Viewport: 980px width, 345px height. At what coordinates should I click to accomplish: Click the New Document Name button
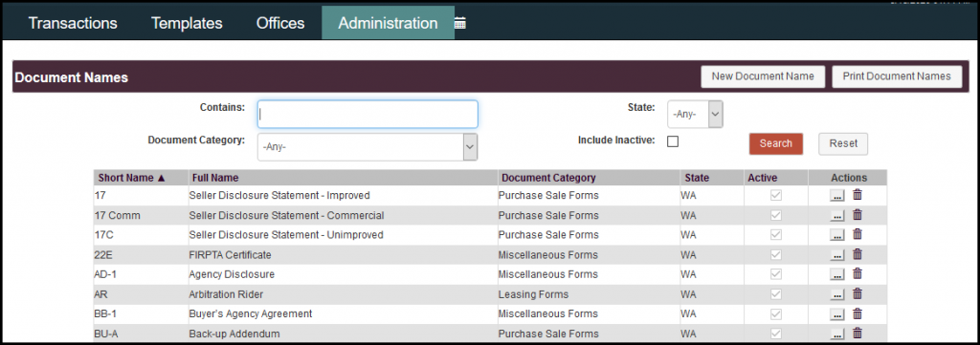pyautogui.click(x=763, y=76)
